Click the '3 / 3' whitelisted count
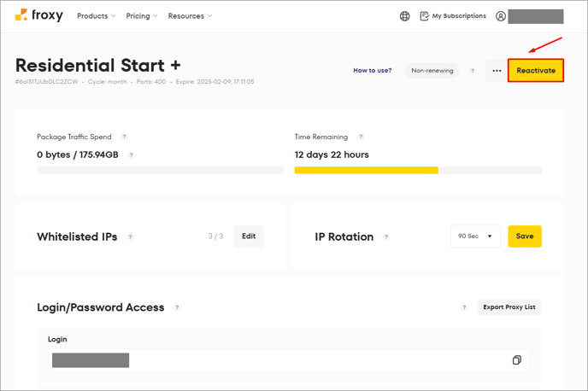The height and width of the screenshot is (391, 588). pyautogui.click(x=215, y=236)
